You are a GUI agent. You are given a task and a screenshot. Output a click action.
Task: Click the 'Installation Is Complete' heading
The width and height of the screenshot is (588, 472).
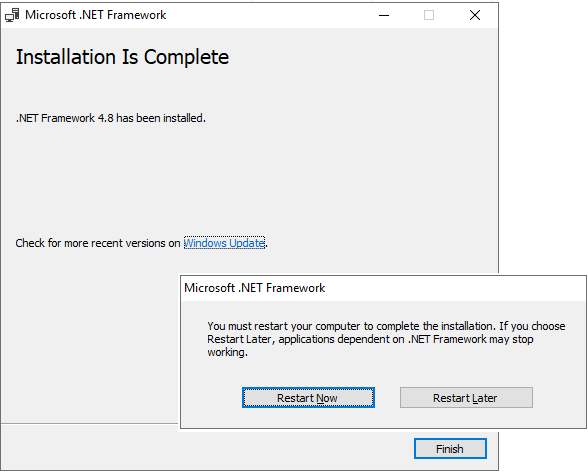pyautogui.click(x=122, y=57)
